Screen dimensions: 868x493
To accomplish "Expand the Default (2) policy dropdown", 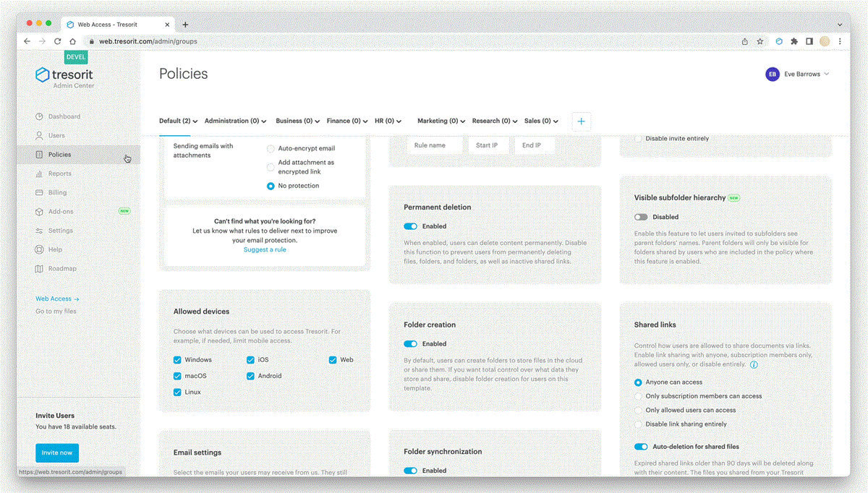I will click(178, 121).
